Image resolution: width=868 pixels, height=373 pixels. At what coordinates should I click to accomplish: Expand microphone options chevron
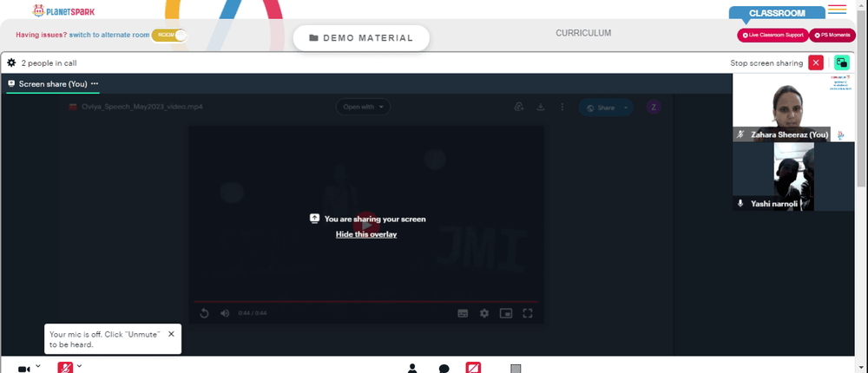point(79,366)
